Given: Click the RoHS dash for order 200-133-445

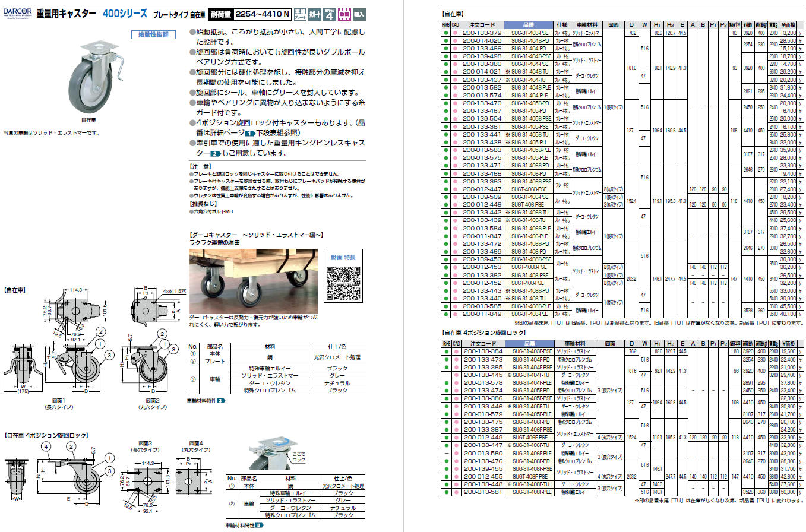Looking at the screenshot, I should [x=446, y=375].
